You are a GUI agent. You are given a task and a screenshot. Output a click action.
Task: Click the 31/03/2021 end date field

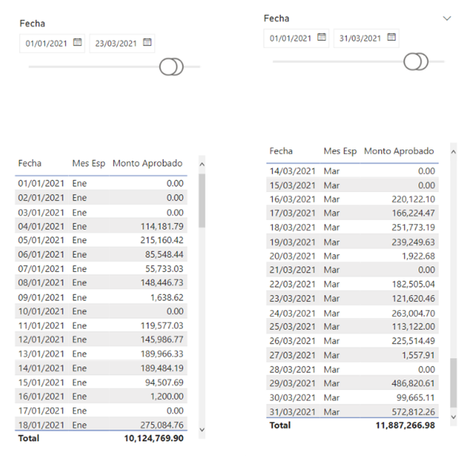point(366,38)
